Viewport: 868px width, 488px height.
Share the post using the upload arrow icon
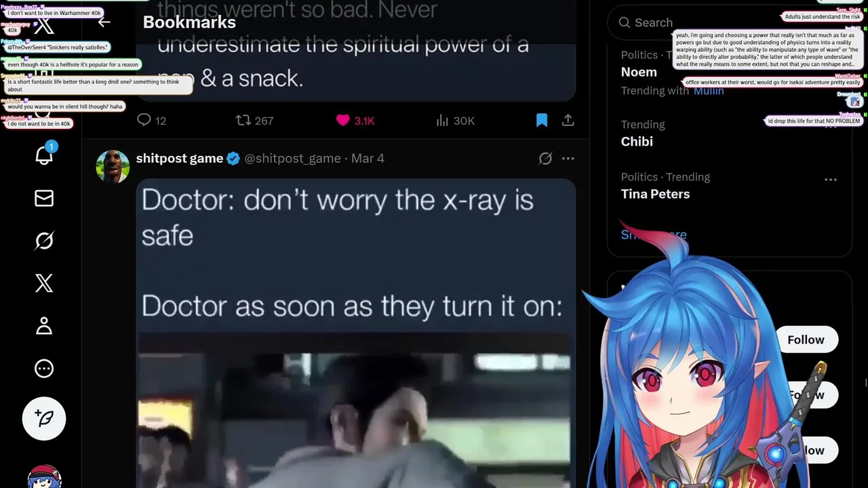568,121
